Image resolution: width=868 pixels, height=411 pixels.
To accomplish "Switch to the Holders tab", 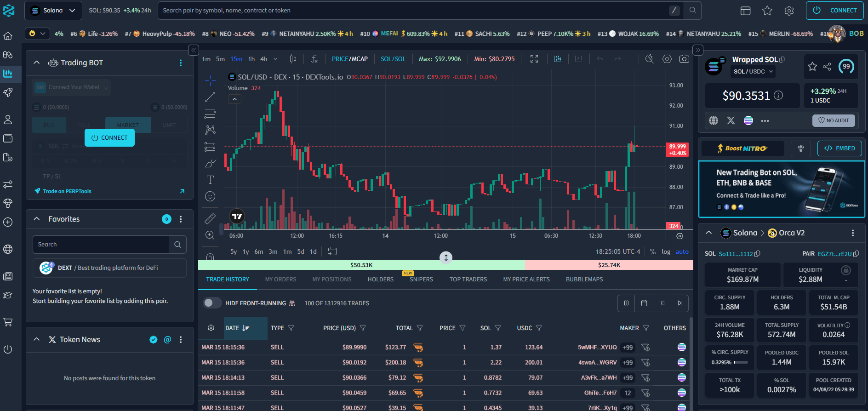I will 380,279.
